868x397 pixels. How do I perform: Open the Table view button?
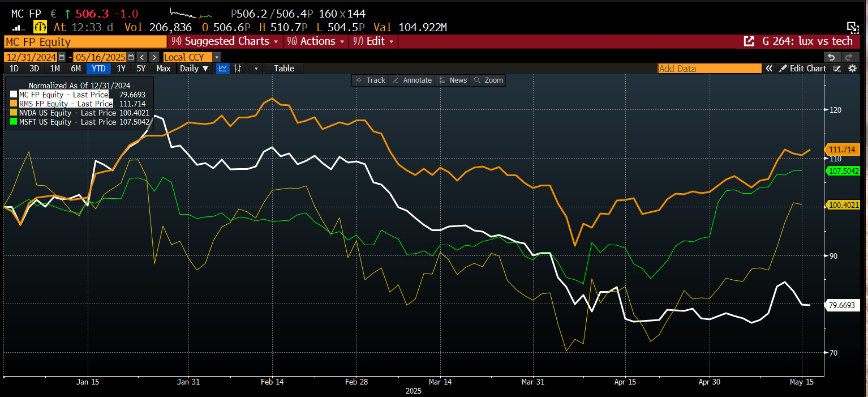(x=284, y=69)
